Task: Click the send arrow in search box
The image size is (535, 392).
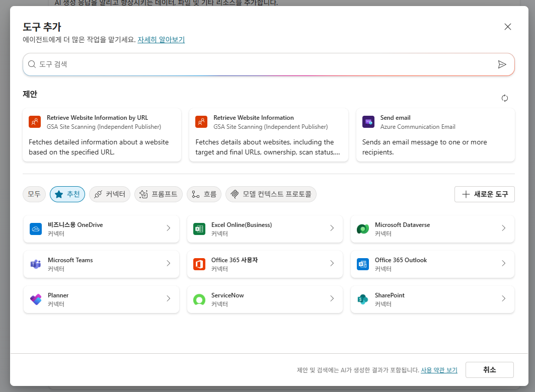Action: (502, 64)
